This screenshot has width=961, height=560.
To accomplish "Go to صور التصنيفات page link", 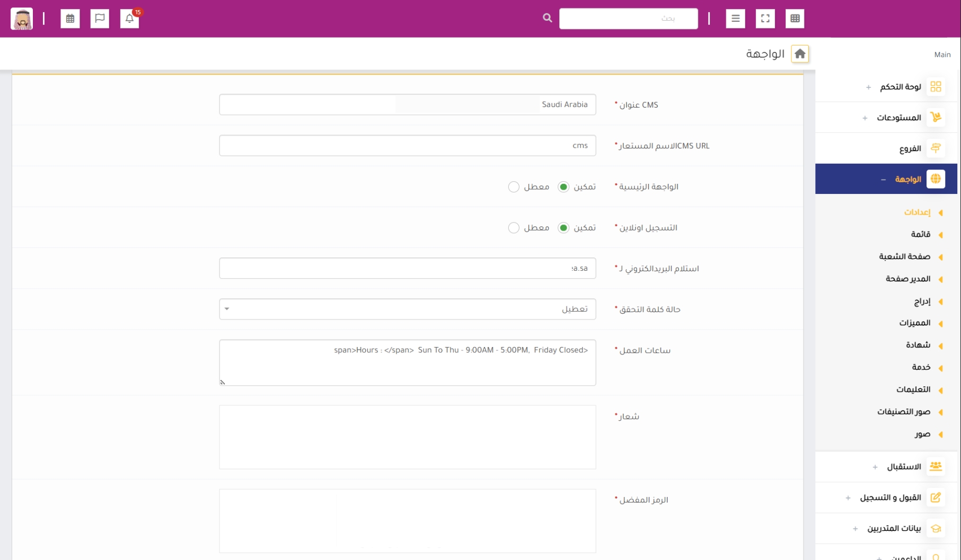I will (903, 412).
